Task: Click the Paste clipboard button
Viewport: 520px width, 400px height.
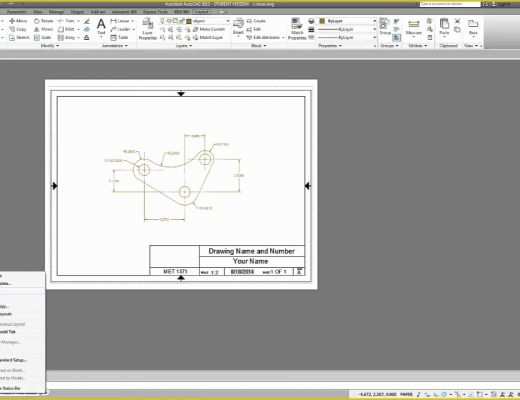Action: (444, 27)
